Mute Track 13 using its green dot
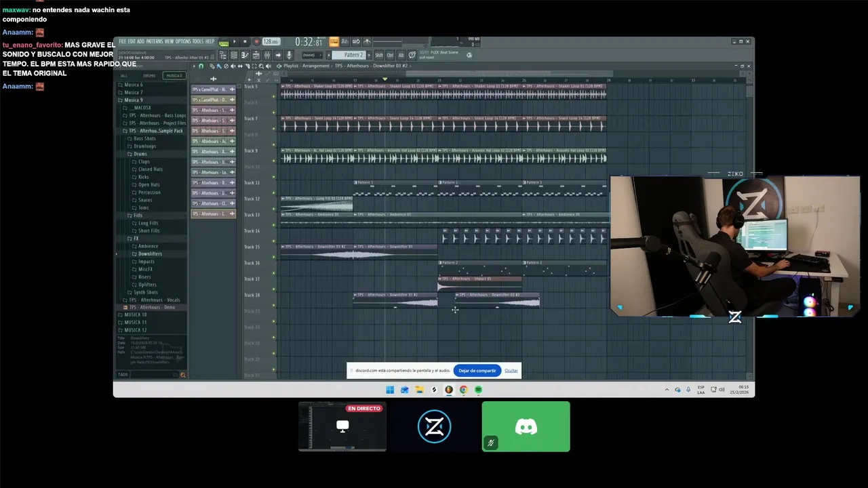Viewport: 868px width, 488px height. click(274, 224)
